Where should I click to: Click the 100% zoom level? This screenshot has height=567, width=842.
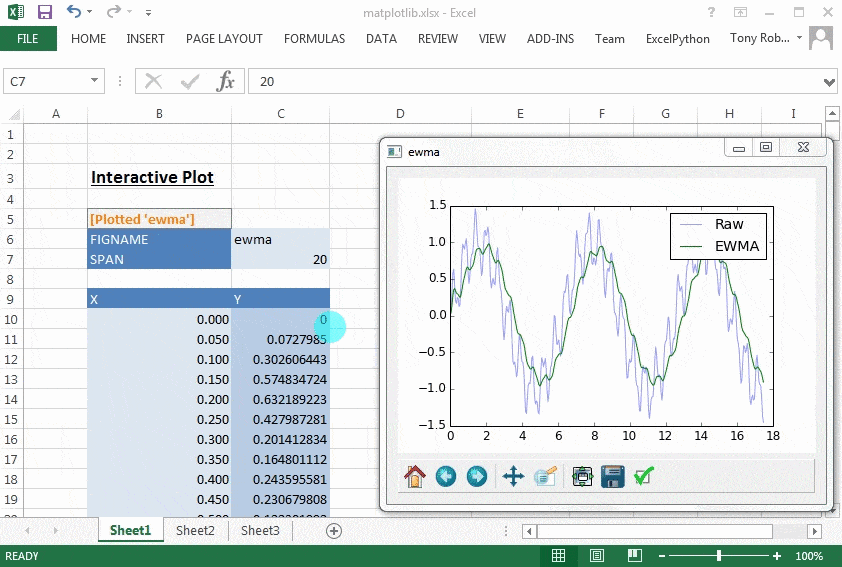pos(809,556)
